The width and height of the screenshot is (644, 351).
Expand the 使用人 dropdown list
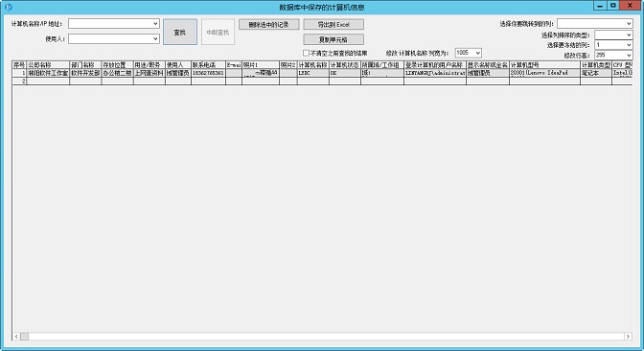[x=114, y=38]
